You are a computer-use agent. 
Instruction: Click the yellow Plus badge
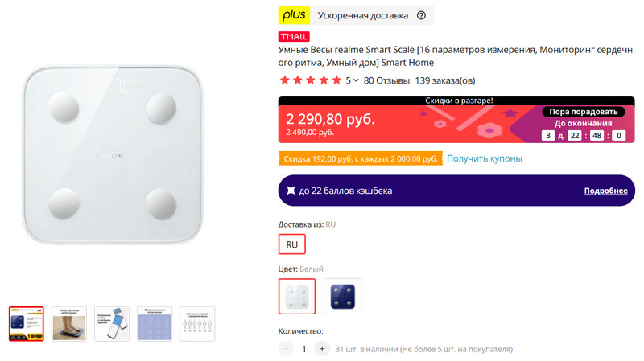[294, 15]
